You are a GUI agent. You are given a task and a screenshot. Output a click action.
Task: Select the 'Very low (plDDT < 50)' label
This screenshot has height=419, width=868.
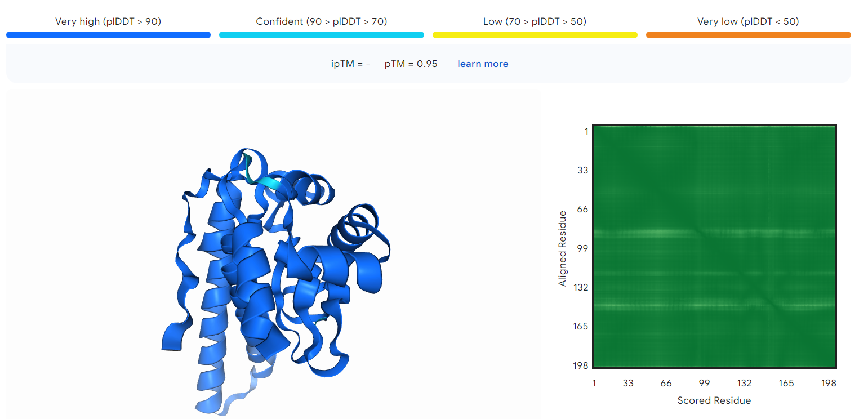click(748, 21)
